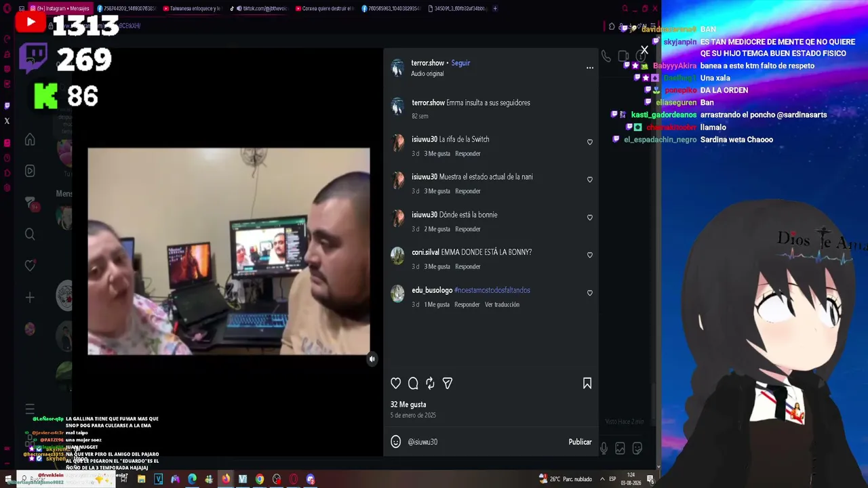Viewport: 868px width, 488px height.
Task: Open hamburger menu in Instagram sidebar
Action: coord(30,409)
